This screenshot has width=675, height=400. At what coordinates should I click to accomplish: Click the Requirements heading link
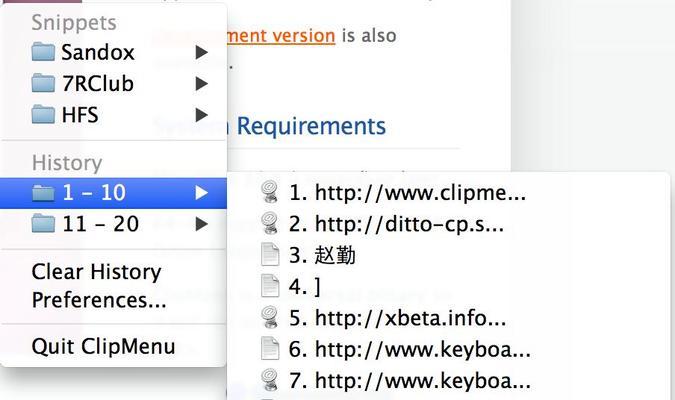[311, 126]
